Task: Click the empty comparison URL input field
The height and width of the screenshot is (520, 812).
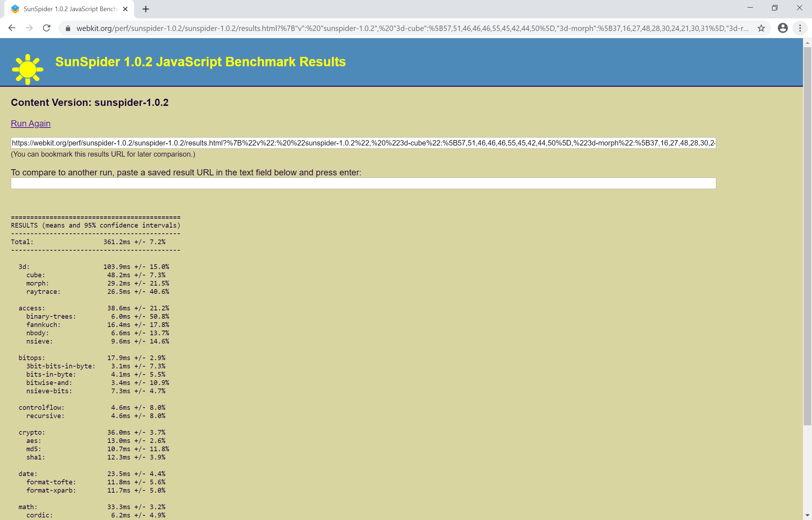Action: pyautogui.click(x=363, y=183)
